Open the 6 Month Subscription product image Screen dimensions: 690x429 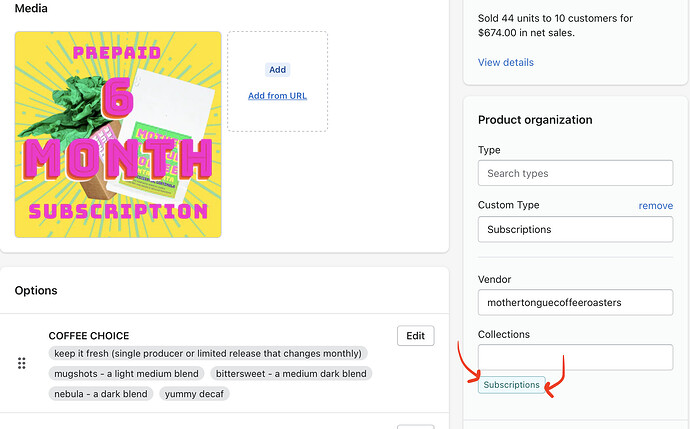click(x=118, y=134)
